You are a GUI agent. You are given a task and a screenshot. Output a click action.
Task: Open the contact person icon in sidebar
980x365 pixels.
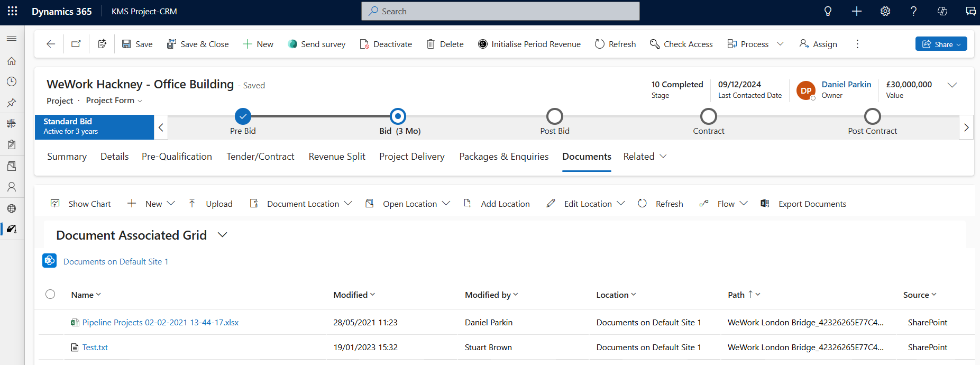pyautogui.click(x=12, y=187)
